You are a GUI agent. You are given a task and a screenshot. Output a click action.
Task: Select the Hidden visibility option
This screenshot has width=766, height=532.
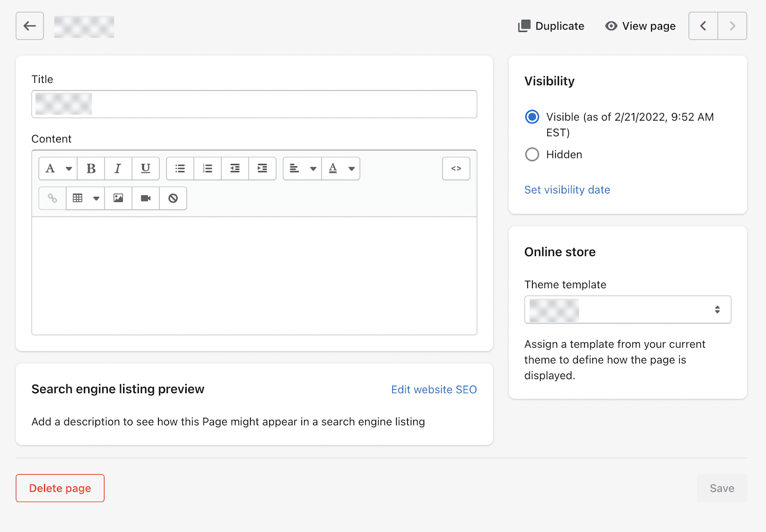click(x=532, y=155)
